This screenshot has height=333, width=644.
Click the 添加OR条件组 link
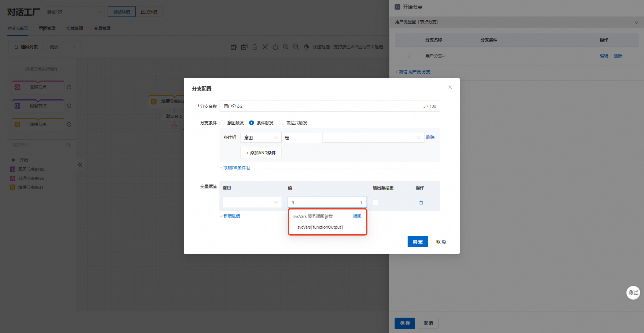click(x=235, y=168)
